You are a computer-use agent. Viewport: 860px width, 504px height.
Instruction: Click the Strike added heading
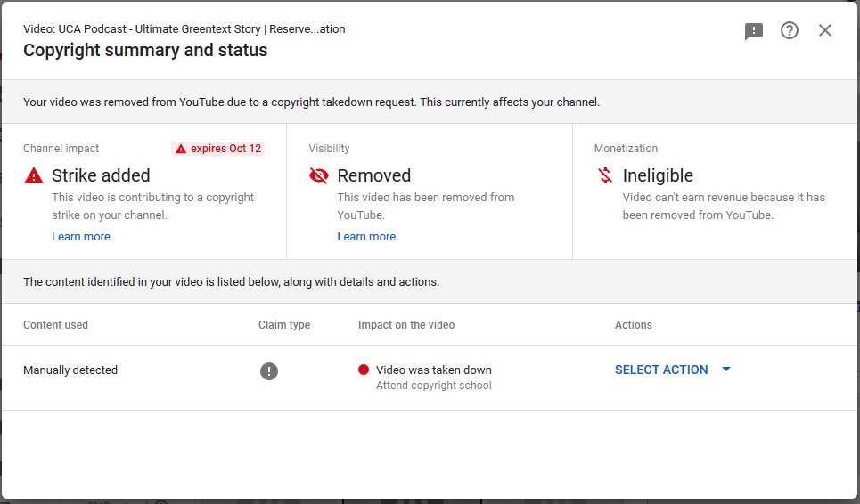[101, 175]
